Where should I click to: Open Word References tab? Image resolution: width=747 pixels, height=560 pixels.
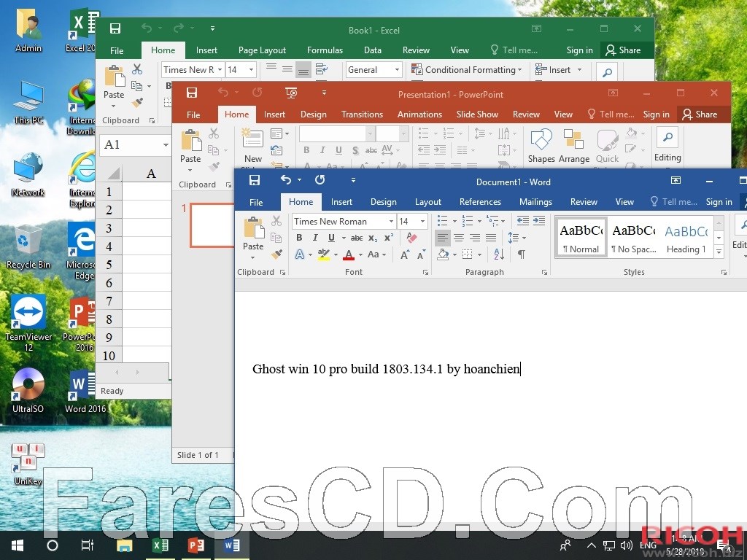pyautogui.click(x=480, y=202)
